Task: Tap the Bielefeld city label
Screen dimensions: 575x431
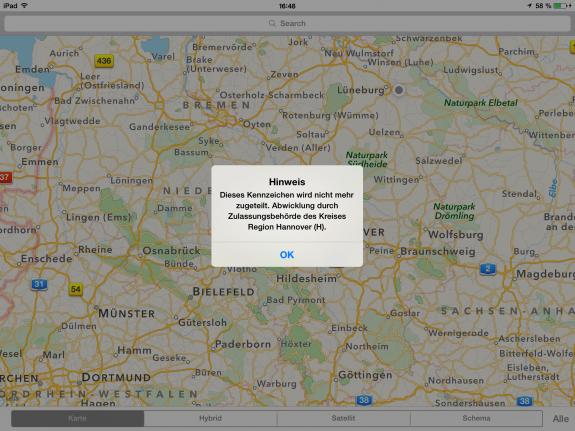Action: pyautogui.click(x=224, y=292)
